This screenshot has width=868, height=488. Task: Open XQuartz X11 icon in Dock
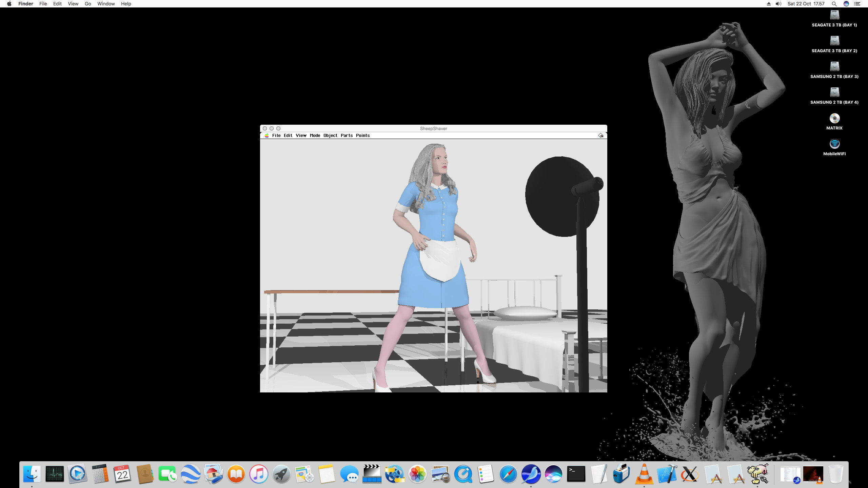click(690, 474)
